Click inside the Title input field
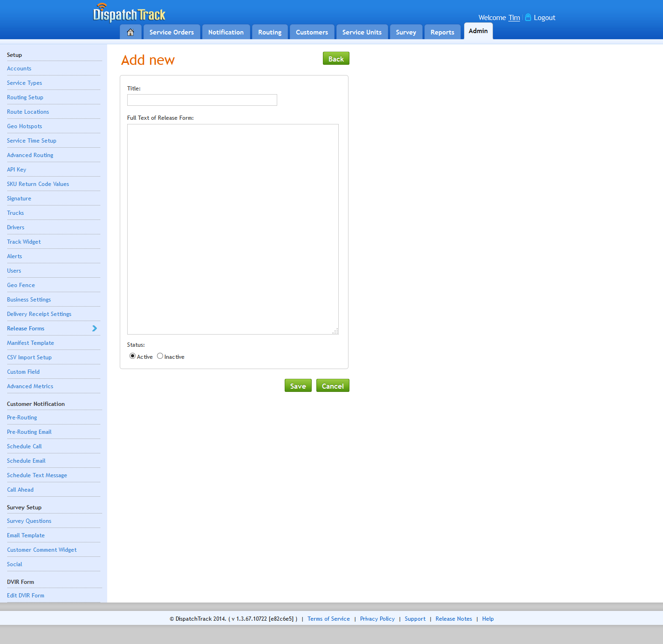This screenshot has width=663, height=644. (x=202, y=100)
